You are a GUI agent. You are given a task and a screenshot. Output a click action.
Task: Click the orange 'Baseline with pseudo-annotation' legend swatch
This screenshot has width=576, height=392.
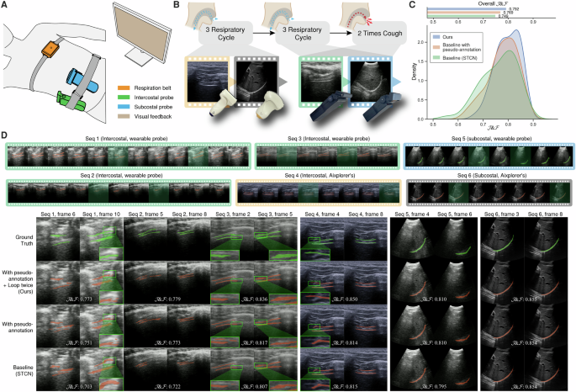point(436,47)
